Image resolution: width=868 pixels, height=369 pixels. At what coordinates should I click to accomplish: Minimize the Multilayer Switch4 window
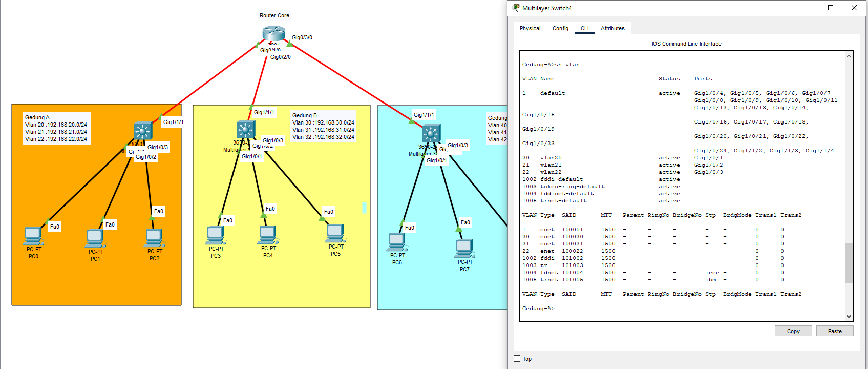808,8
